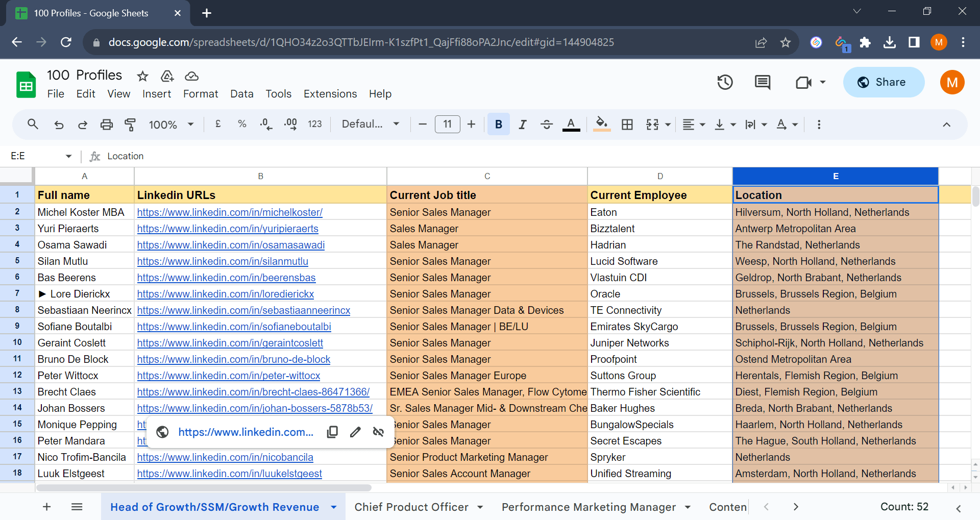Select column C header

tap(487, 176)
